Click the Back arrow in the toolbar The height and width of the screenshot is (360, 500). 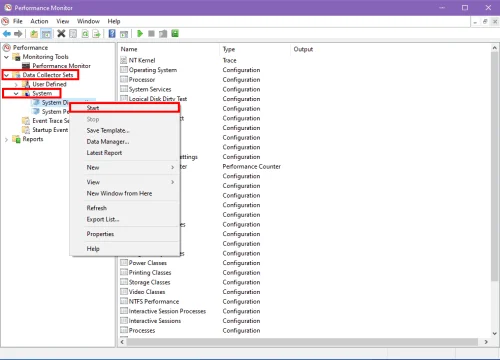pyautogui.click(x=7, y=34)
